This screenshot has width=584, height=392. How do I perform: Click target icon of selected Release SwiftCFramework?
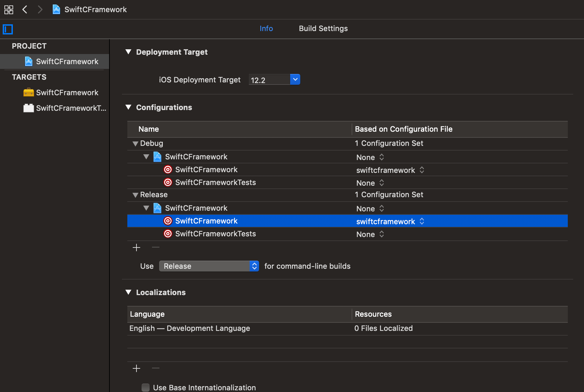click(168, 221)
